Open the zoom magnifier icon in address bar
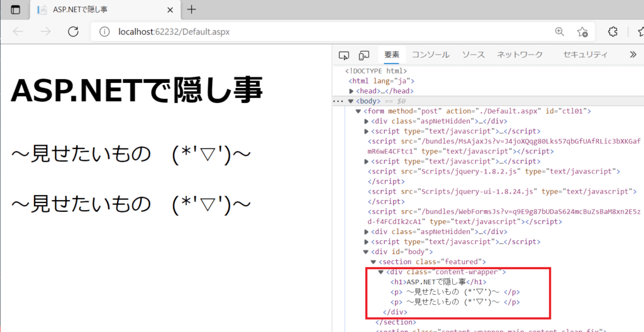 pyautogui.click(x=559, y=32)
